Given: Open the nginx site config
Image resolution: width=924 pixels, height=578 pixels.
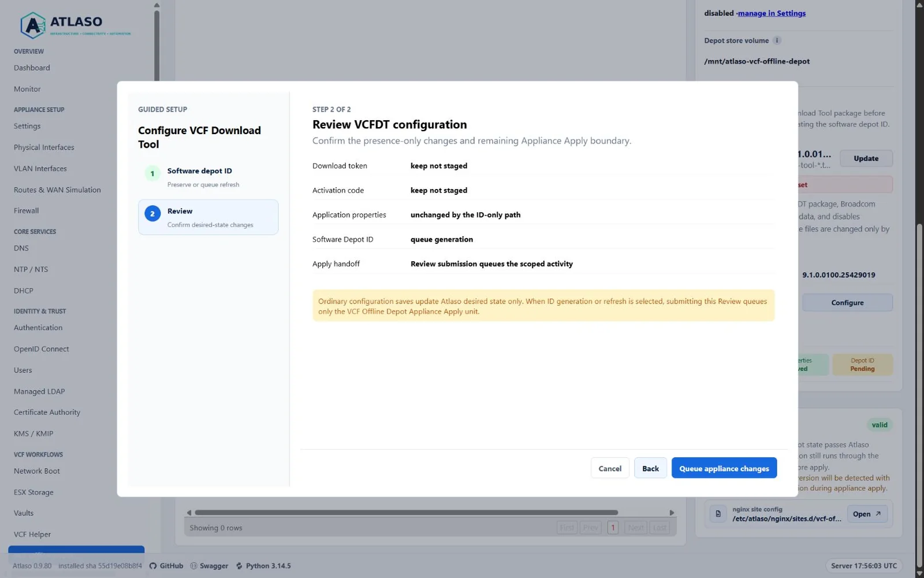Looking at the screenshot, I should coord(867,514).
